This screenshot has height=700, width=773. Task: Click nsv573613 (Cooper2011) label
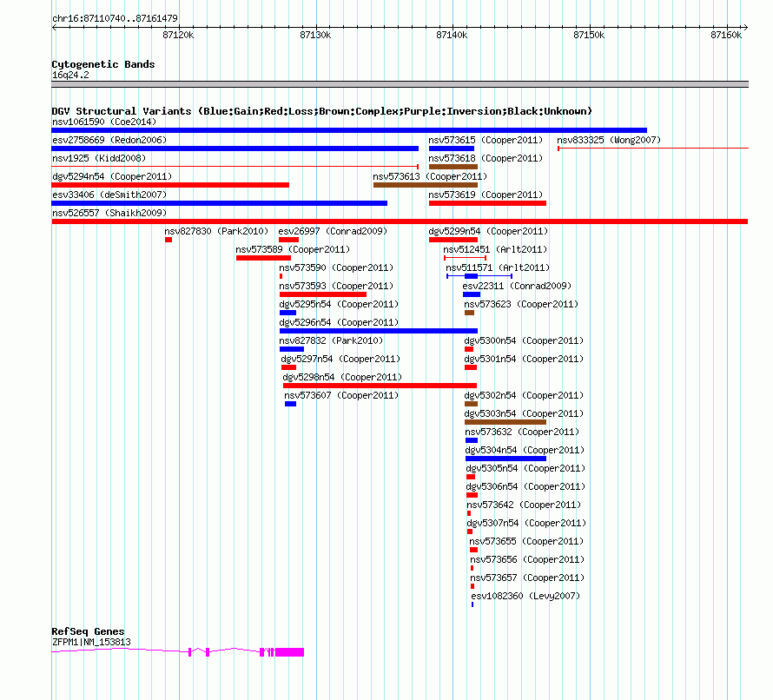pyautogui.click(x=430, y=176)
